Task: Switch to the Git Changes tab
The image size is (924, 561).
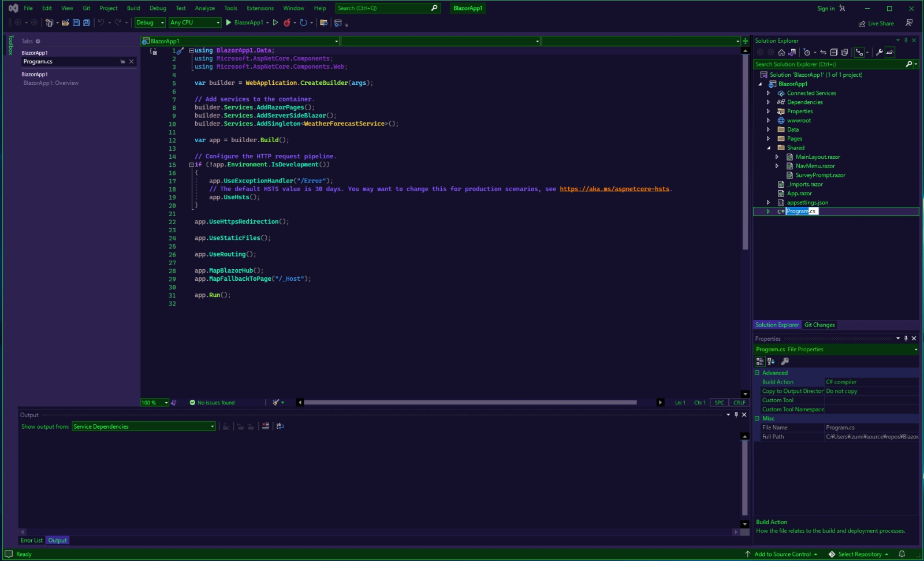Action: pos(819,325)
